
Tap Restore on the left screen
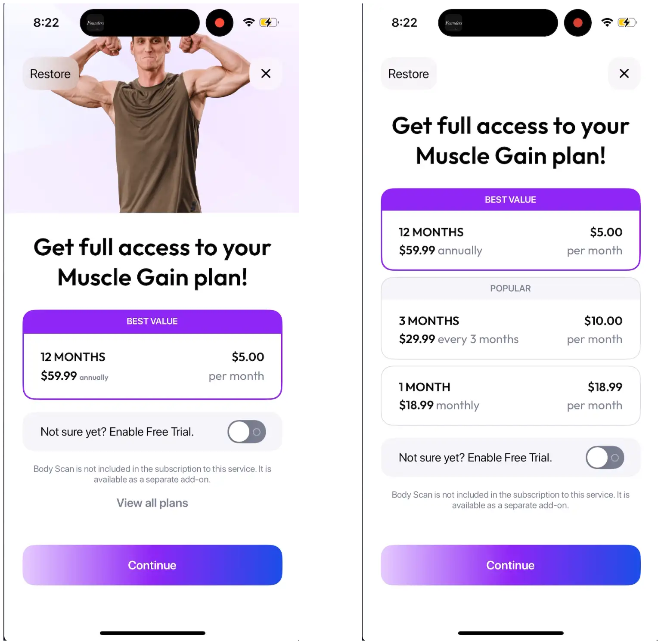50,74
